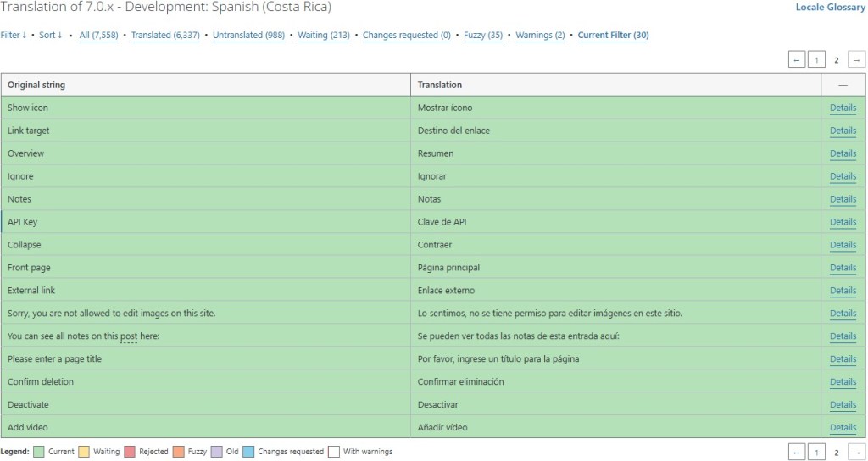
Task: Select Current Filter (30) view
Action: [613, 36]
